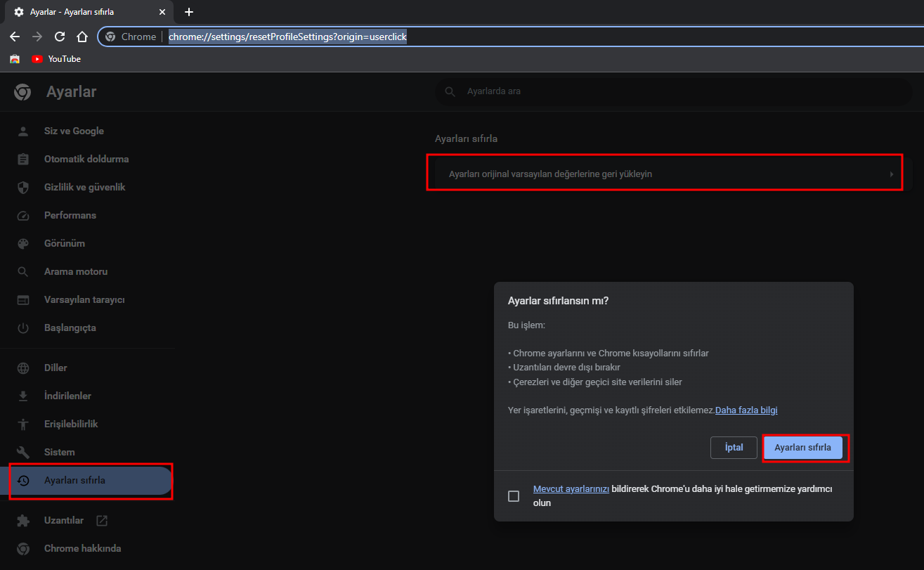Viewport: 924px width, 570px height.
Task: Go to the home page icon
Action: (x=82, y=37)
